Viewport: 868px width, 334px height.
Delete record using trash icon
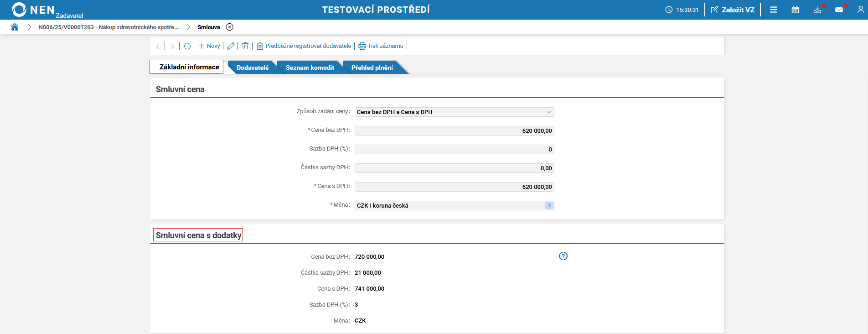coord(245,46)
